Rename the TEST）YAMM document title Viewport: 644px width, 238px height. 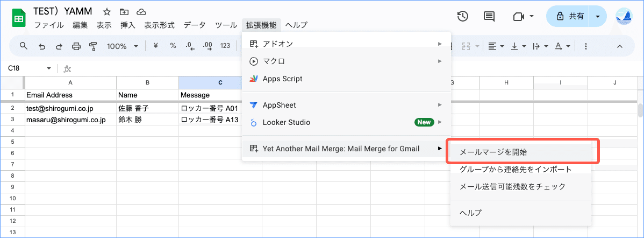[x=62, y=11]
